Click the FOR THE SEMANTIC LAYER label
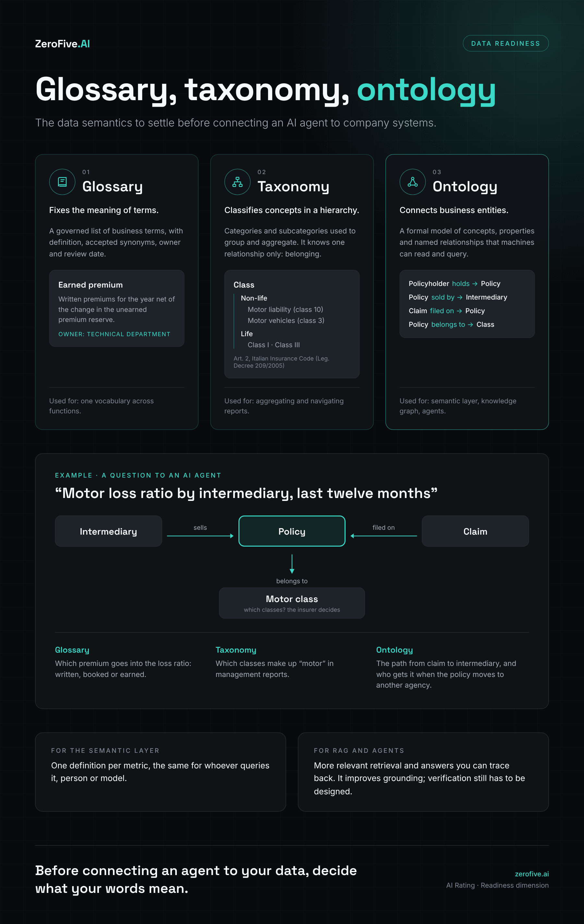 [105, 751]
